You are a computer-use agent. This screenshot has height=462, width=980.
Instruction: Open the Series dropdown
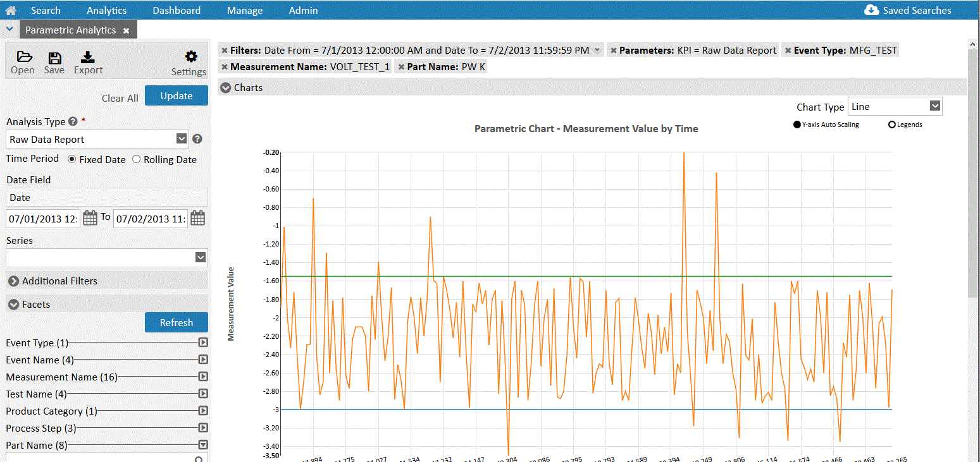[201, 257]
